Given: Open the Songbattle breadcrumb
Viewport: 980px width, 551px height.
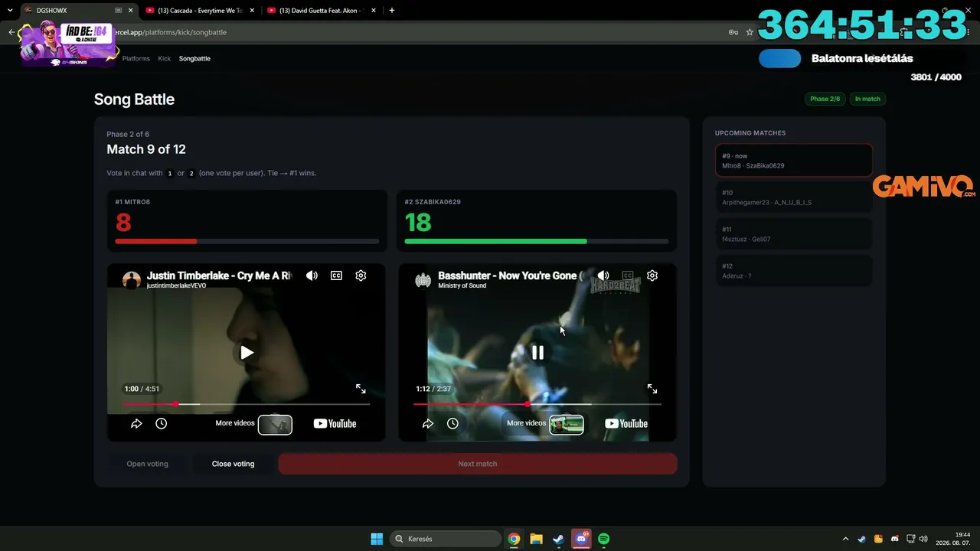Looking at the screenshot, I should 194,58.
